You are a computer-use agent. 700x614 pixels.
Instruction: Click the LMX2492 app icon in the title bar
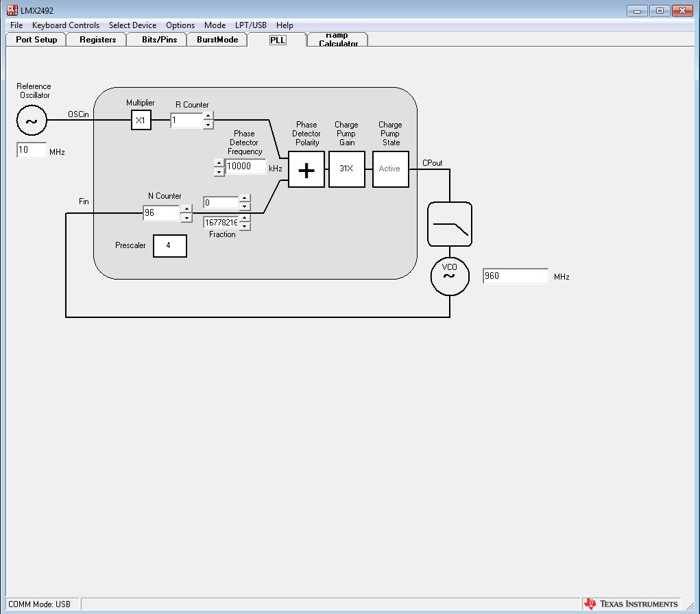12,10
